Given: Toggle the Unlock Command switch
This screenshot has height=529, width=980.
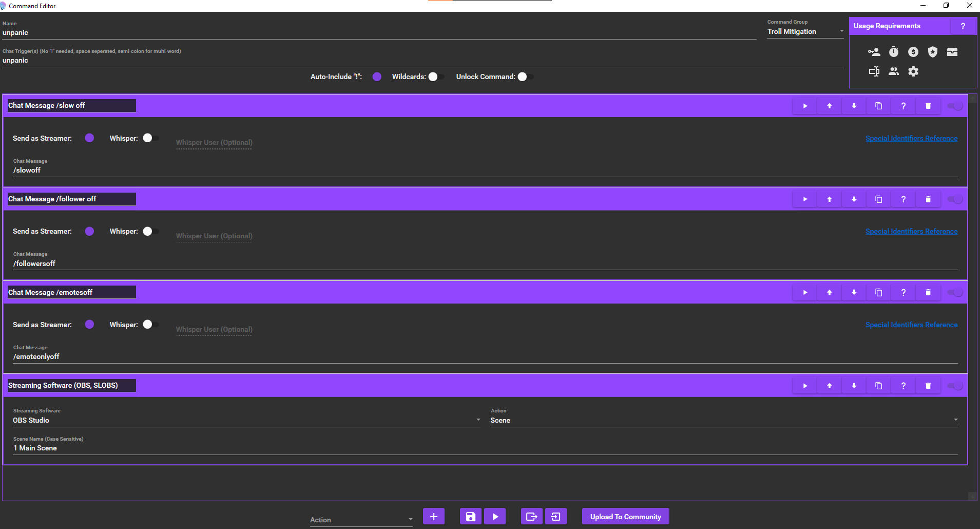Looking at the screenshot, I should [x=525, y=77].
